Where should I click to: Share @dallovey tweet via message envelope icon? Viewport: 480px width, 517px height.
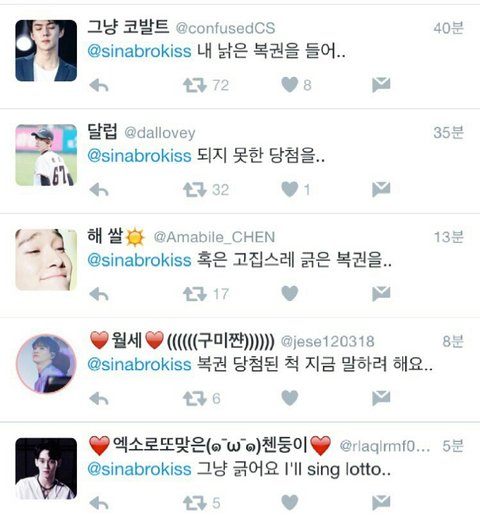point(381,189)
